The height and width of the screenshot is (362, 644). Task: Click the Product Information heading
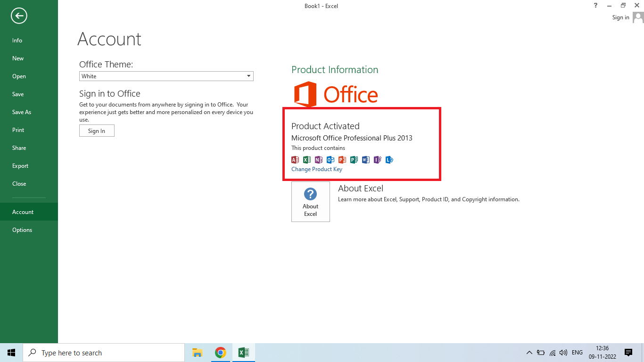(x=335, y=70)
